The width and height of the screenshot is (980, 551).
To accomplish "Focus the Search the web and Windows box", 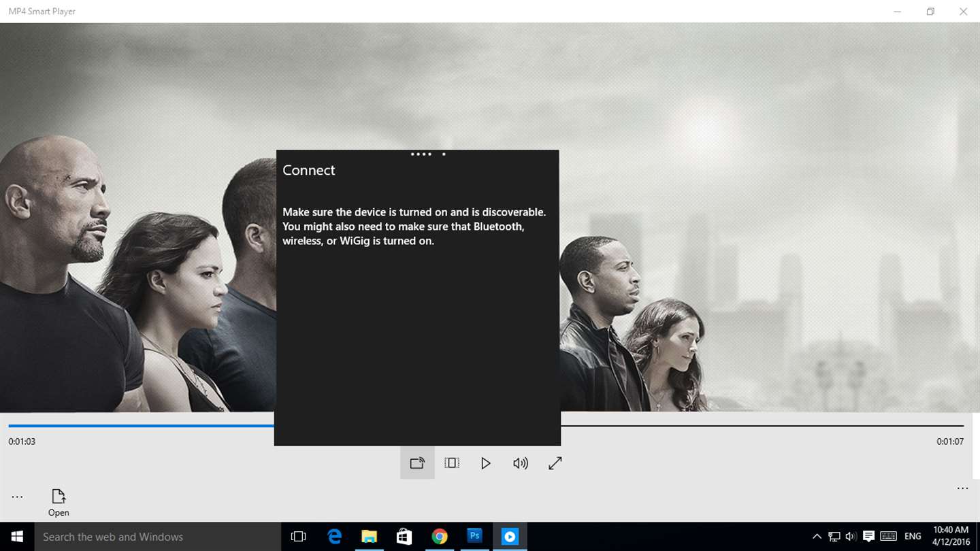I will click(x=157, y=537).
